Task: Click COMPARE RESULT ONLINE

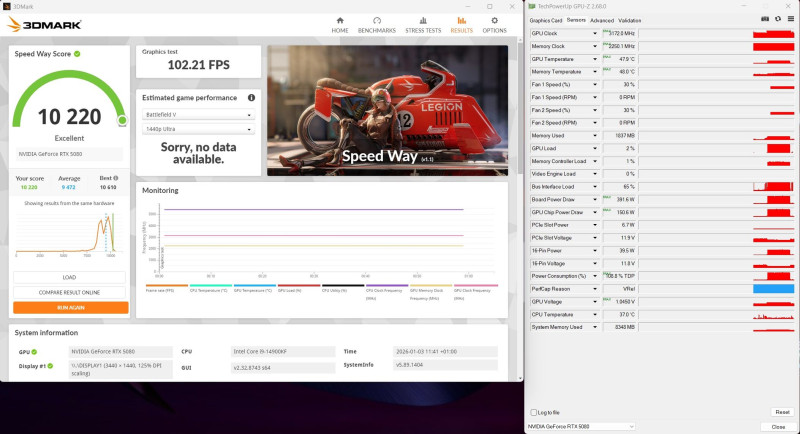Action: (69, 292)
